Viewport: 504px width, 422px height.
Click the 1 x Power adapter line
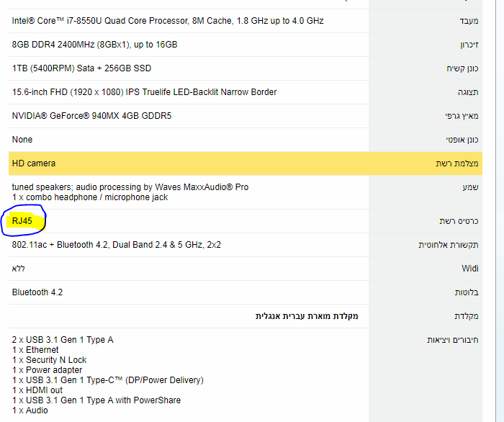(47, 370)
